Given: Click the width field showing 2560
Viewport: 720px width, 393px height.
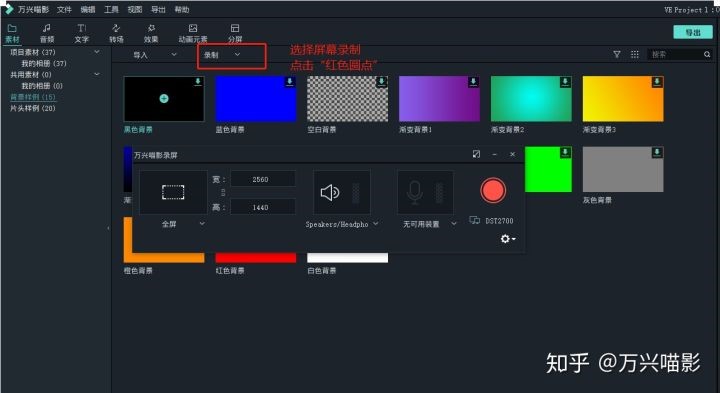Looking at the screenshot, I should (263, 179).
